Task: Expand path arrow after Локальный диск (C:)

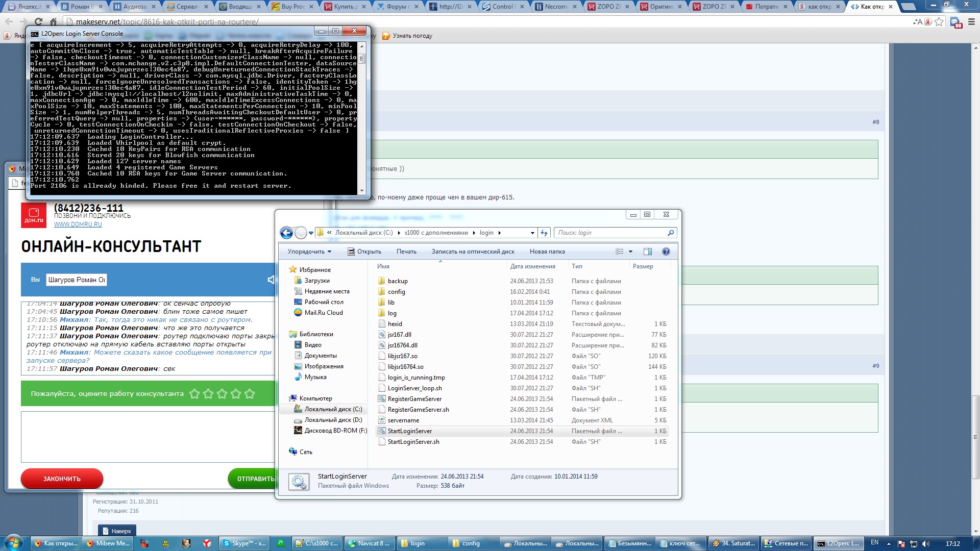Action: [399, 233]
